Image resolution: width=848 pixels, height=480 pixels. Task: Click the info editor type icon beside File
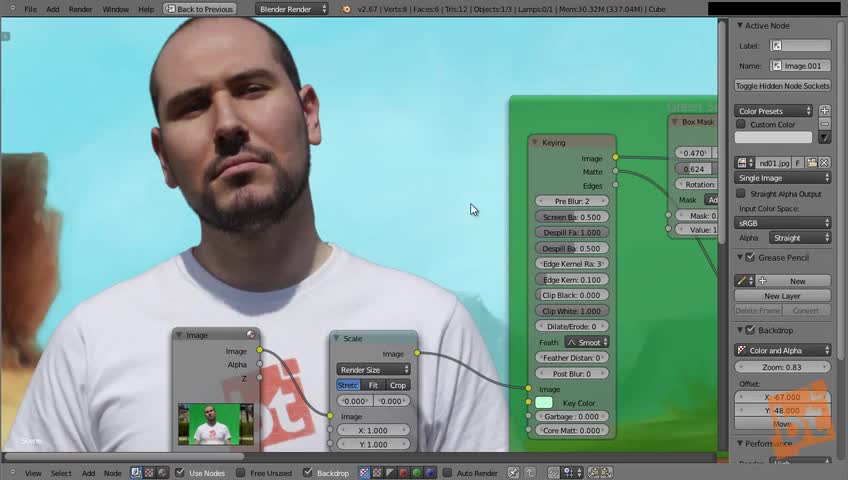[12, 9]
